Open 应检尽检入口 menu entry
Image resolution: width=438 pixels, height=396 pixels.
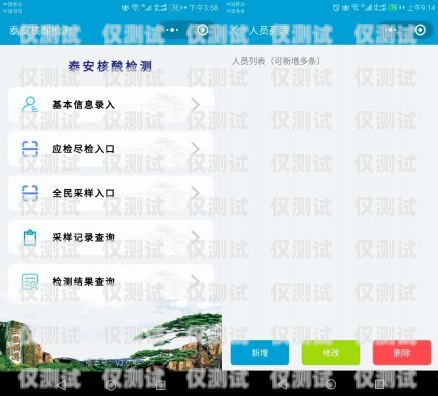click(x=111, y=149)
